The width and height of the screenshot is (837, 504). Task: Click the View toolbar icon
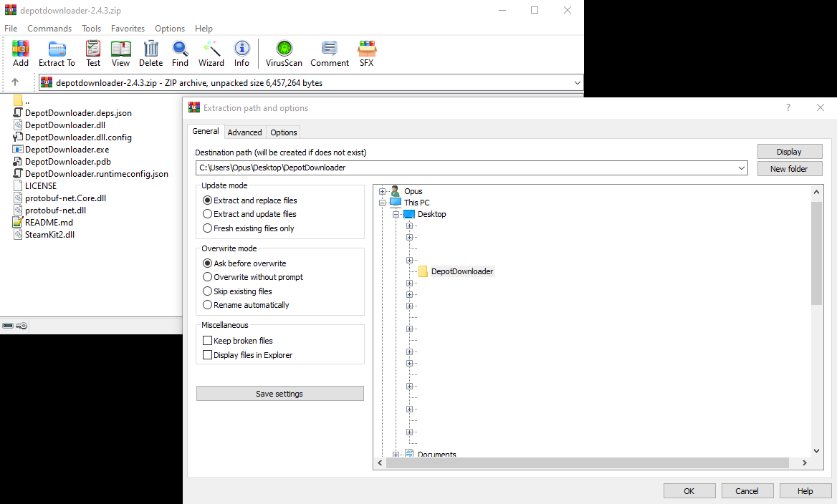[x=120, y=49]
